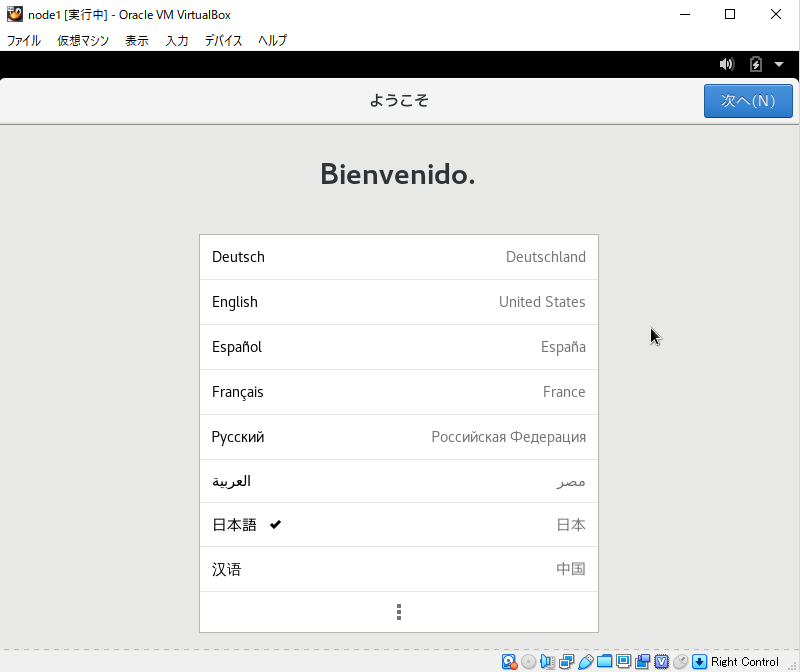Select English language row

tap(399, 302)
